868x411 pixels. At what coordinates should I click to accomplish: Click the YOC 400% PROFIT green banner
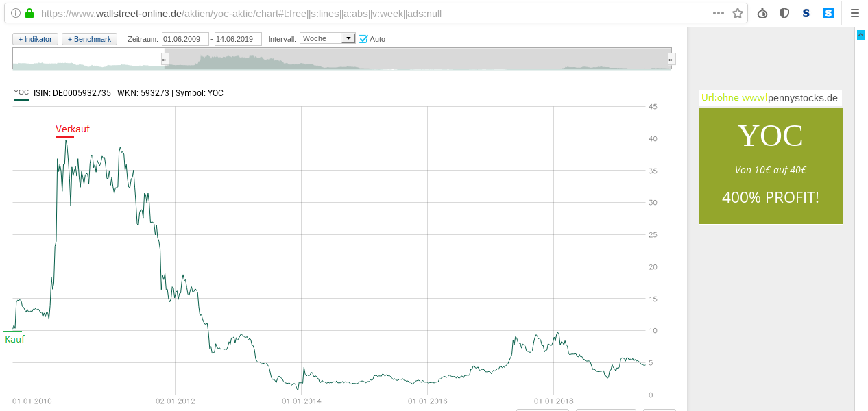(771, 166)
